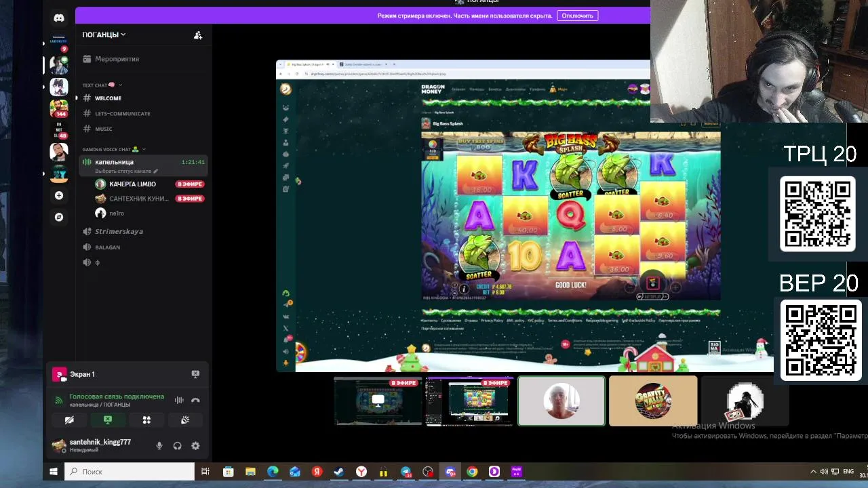868x488 pixels.
Task: Open Microsoft Store from taskbar
Action: 229,472
